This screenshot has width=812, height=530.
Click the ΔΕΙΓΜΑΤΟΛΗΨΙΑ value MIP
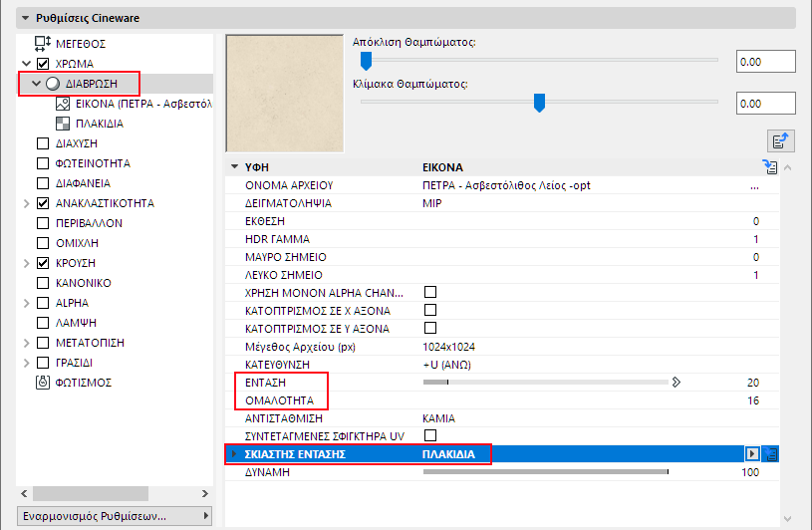pos(431,203)
